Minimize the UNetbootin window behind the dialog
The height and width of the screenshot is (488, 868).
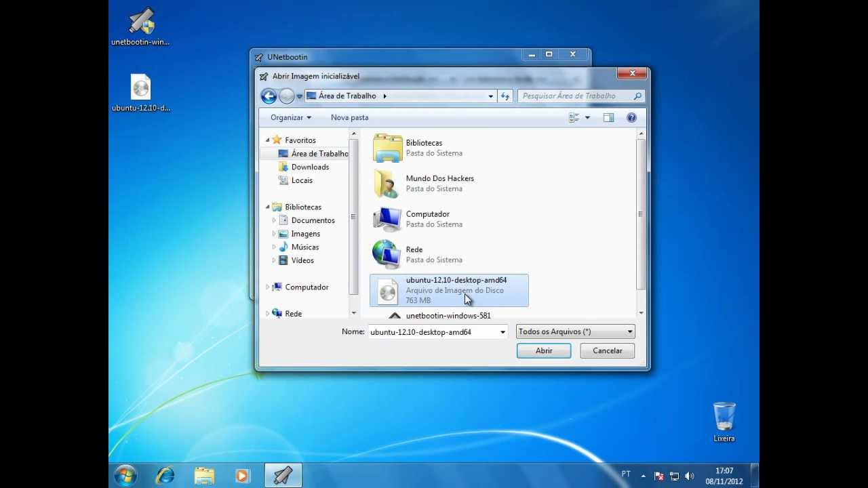click(532, 54)
